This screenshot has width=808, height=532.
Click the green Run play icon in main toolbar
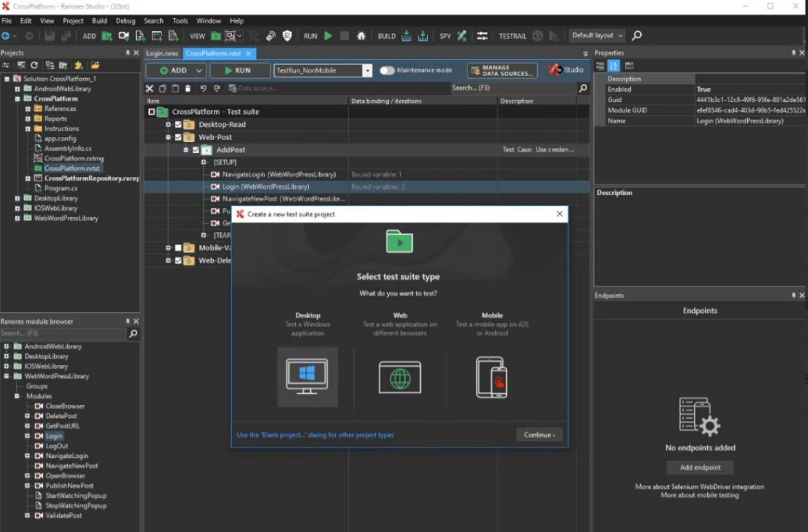click(x=328, y=36)
